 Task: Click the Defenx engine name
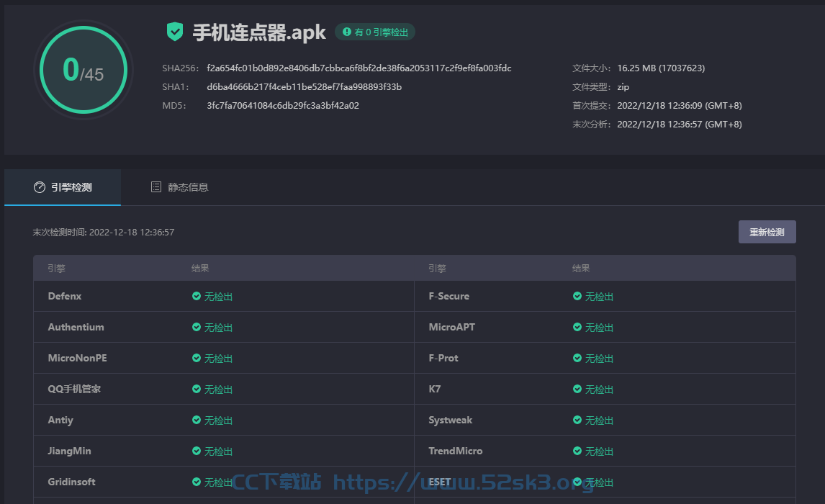65,296
